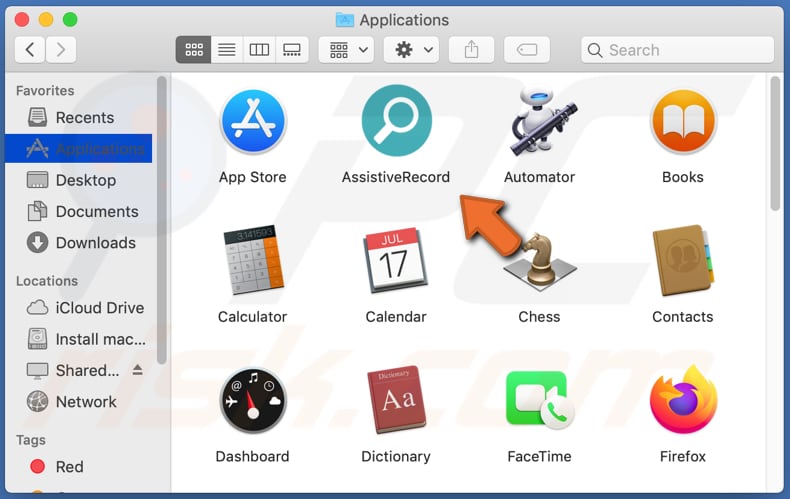Open the Chess app icon

pos(540,262)
